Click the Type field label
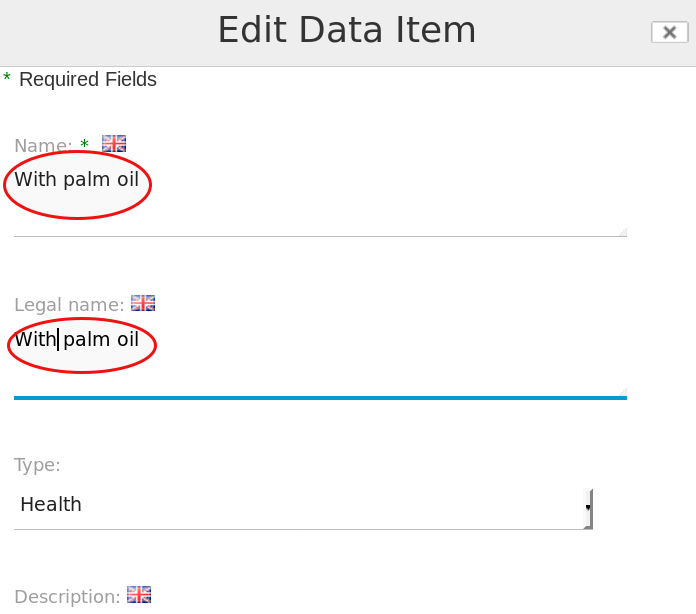Viewport: 696px width, 614px height. tap(37, 465)
